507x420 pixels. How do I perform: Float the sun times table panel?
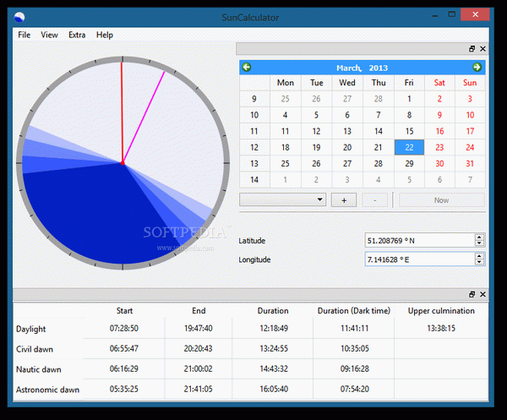472,294
